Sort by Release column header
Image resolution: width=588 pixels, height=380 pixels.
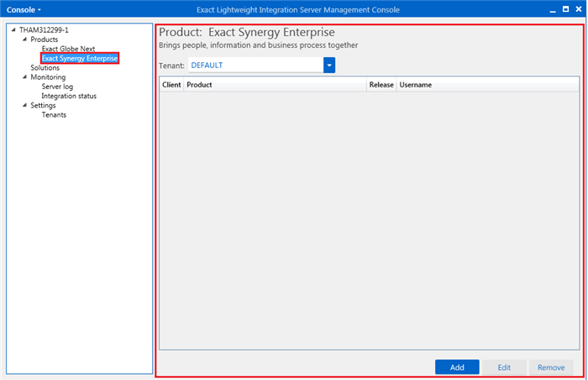pyautogui.click(x=381, y=85)
